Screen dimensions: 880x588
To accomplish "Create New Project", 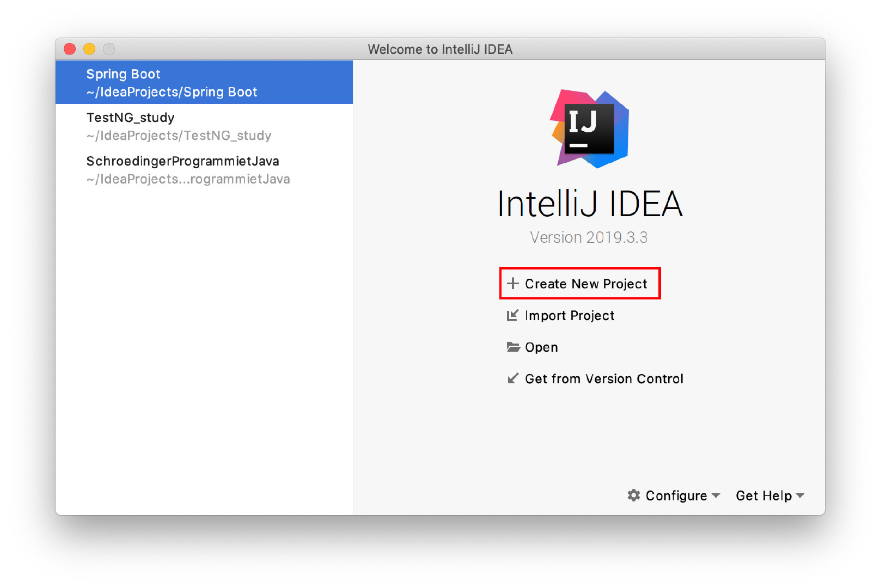I will [580, 284].
